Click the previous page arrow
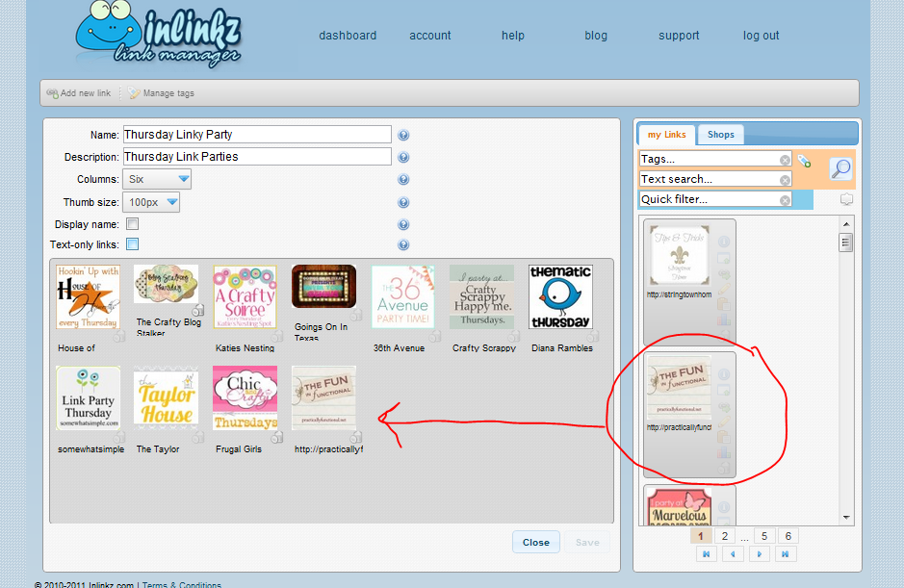The width and height of the screenshot is (904, 588). 733,554
